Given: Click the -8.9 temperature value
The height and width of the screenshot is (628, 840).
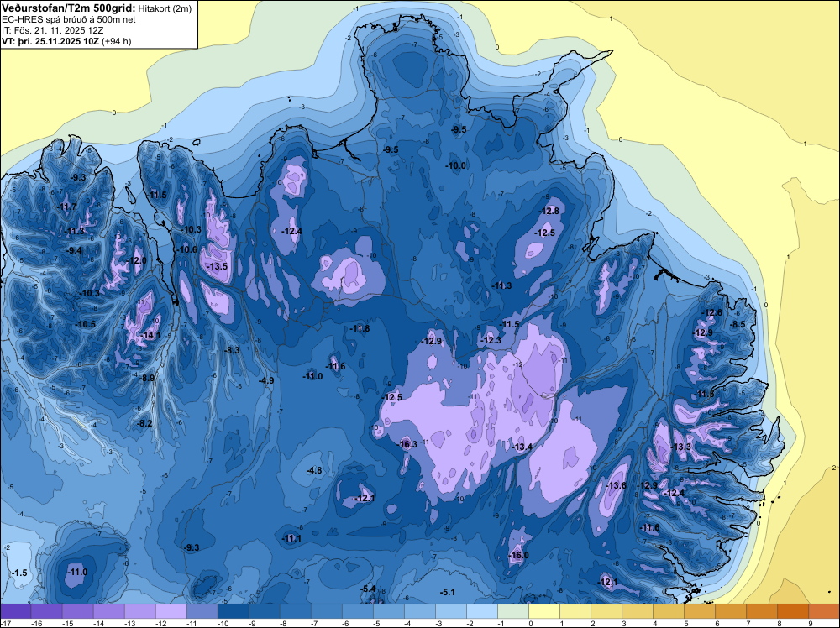Looking at the screenshot, I should click(x=147, y=378).
